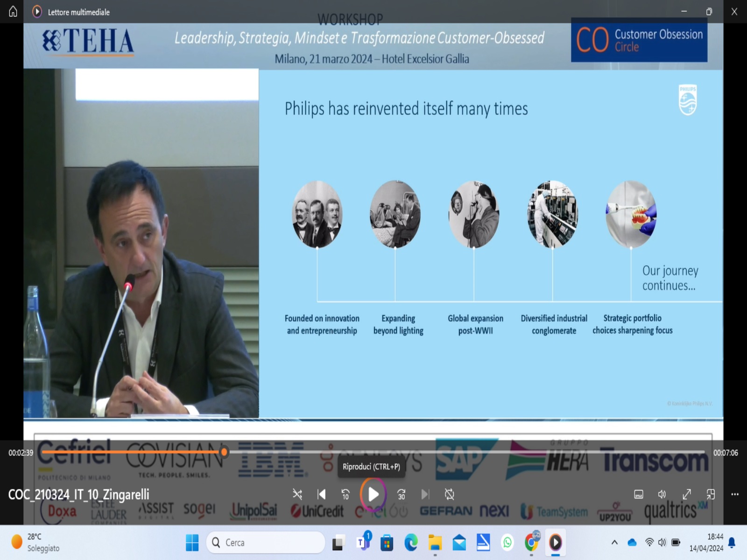Click Media Player icon on taskbar
The width and height of the screenshot is (747, 560).
click(x=555, y=542)
